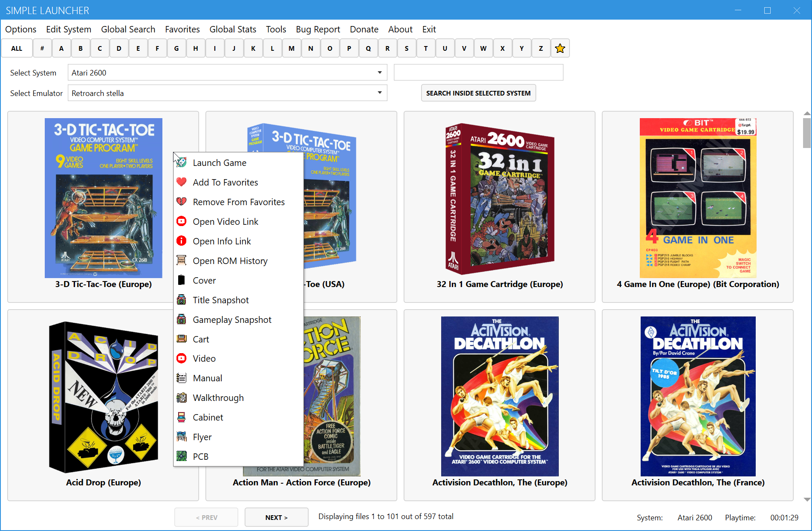812x531 pixels.
Task: Choose Walkthrough from context menu
Action: pos(238,398)
